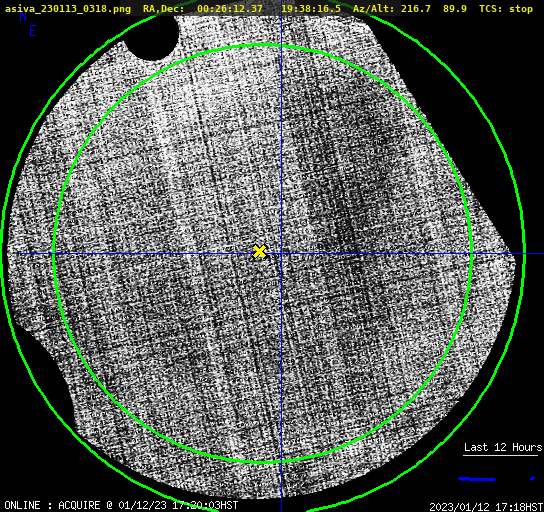Click the asiva_230113_0318.png filename
The image size is (544, 512).
click(68, 9)
